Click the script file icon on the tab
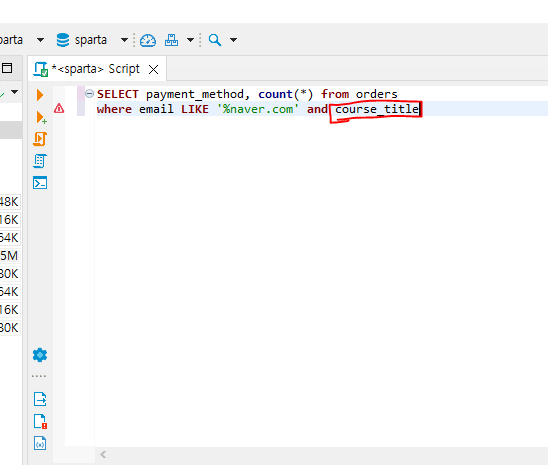 coord(41,69)
